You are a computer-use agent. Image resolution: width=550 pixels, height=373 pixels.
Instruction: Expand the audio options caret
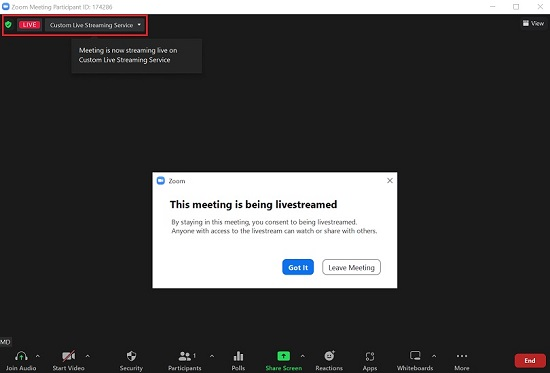[x=38, y=356]
